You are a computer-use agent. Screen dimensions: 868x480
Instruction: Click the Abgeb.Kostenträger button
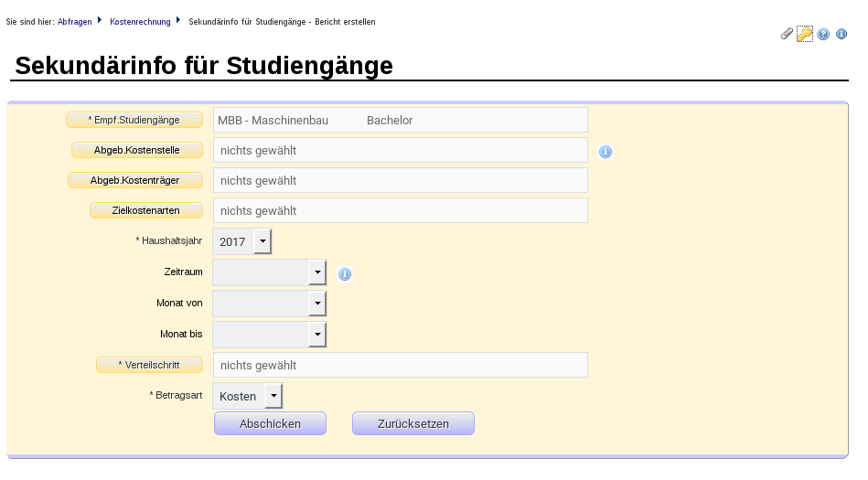click(135, 180)
